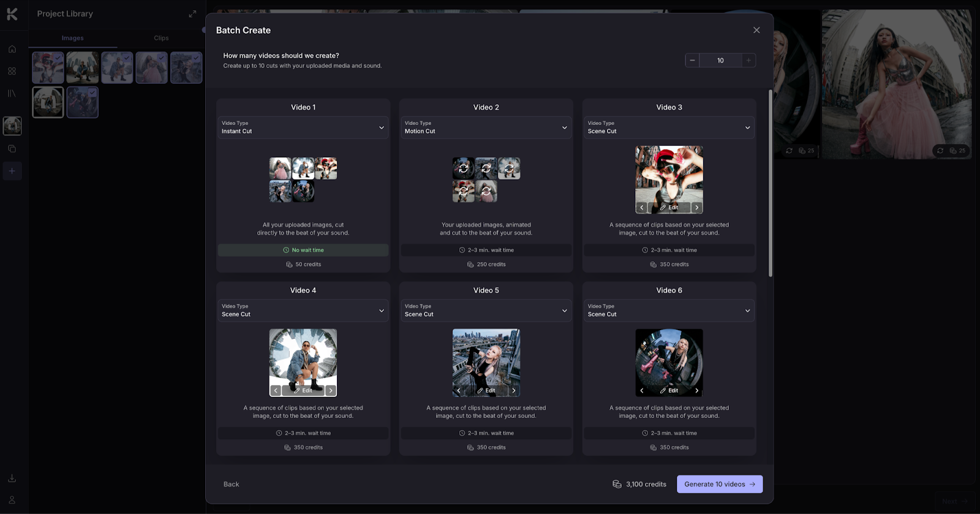
Task: Open the project thumbnail in the sidebar
Action: pyautogui.click(x=12, y=126)
